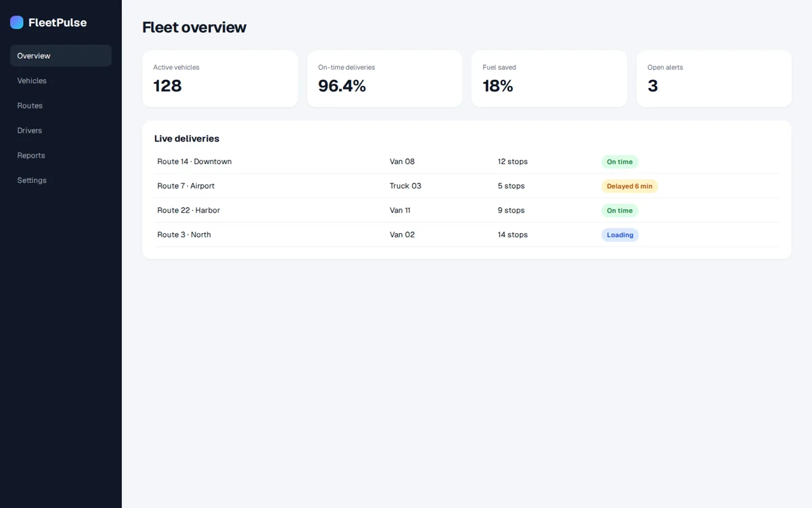Click the Loading status badge
Viewport: 812px width, 508px height.
pos(620,235)
